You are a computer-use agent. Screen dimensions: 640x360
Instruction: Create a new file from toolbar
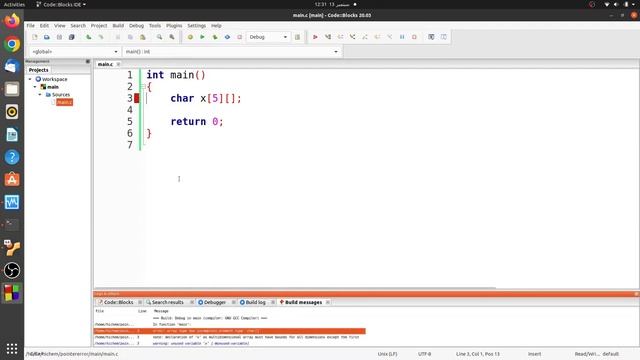(x=35, y=37)
